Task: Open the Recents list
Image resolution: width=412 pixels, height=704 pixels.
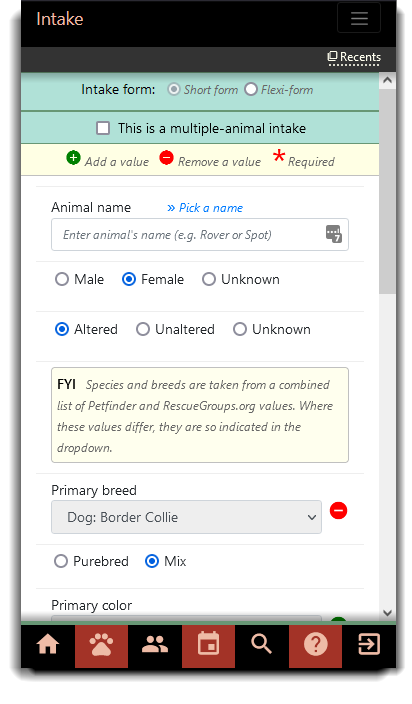Action: tap(354, 57)
